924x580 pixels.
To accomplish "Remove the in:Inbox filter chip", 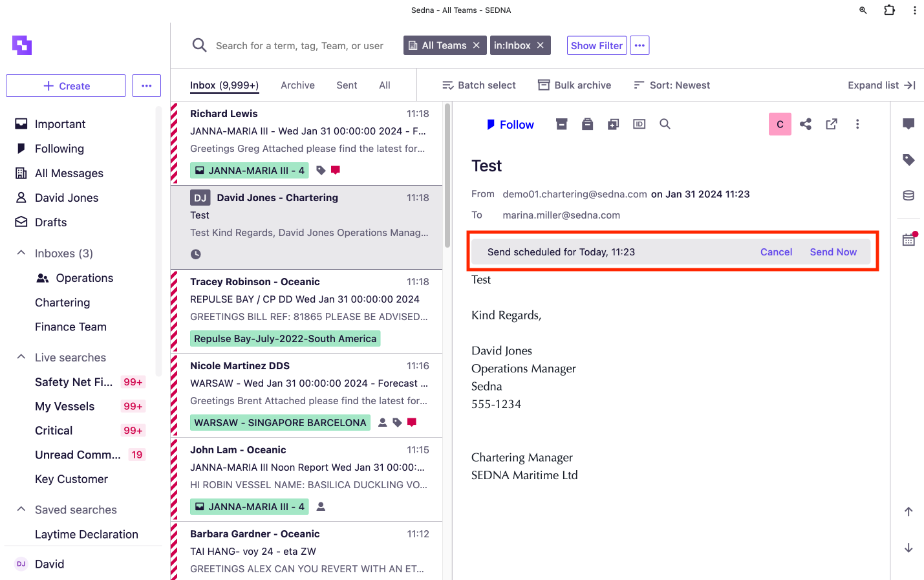I will click(541, 45).
